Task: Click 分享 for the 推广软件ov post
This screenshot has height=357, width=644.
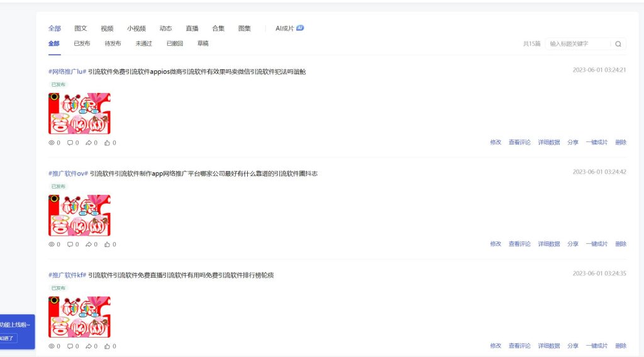Action: pos(573,244)
